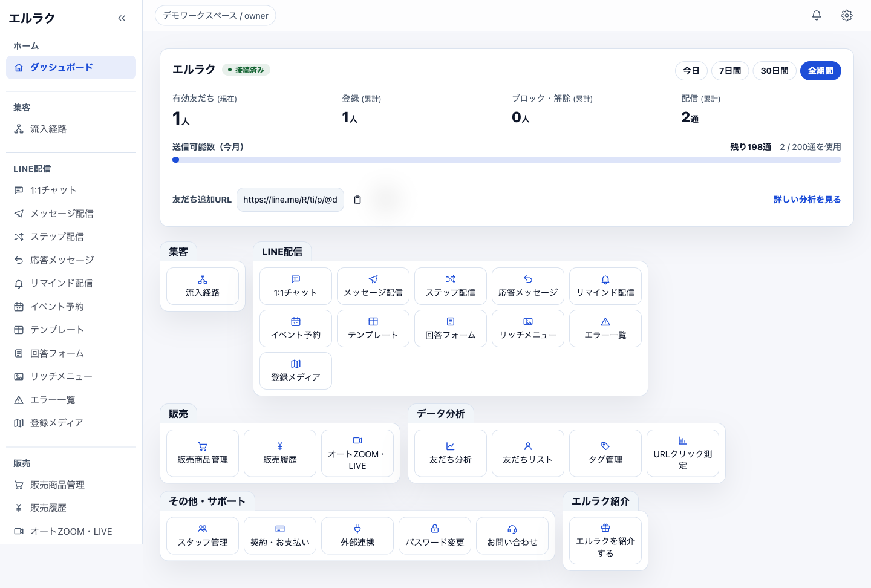Open the エルラクを紹介する gift tile
Image resolution: width=871 pixels, height=588 pixels.
(x=605, y=541)
